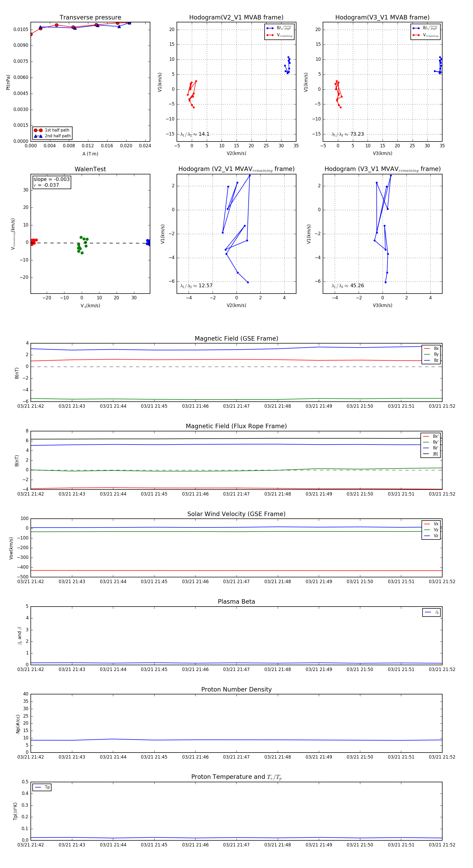Click the "By" legend entry in GSE magnetic field plot
The image size is (473, 868).
(x=431, y=355)
